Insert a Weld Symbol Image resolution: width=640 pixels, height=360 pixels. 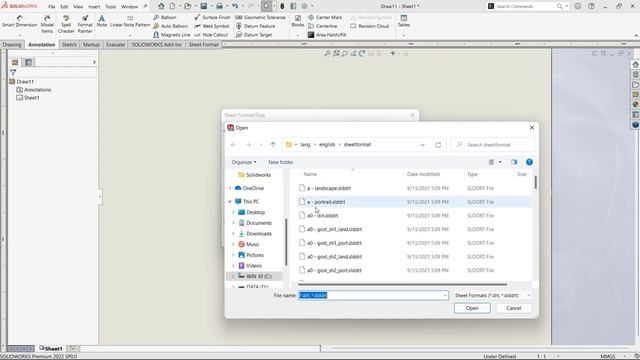(x=211, y=26)
